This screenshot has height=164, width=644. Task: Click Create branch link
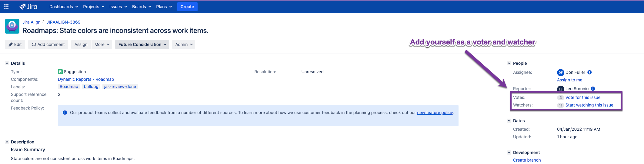click(527, 160)
